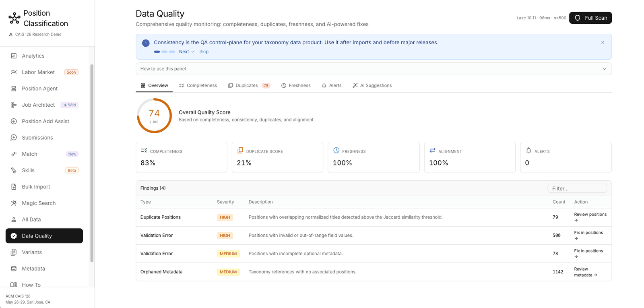Click the Bulk Import file icon
The width and height of the screenshot is (644, 308).
[14, 187]
